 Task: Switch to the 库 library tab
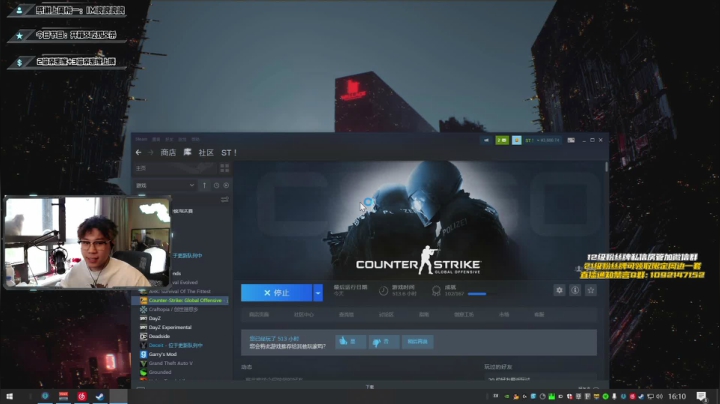tap(187, 152)
